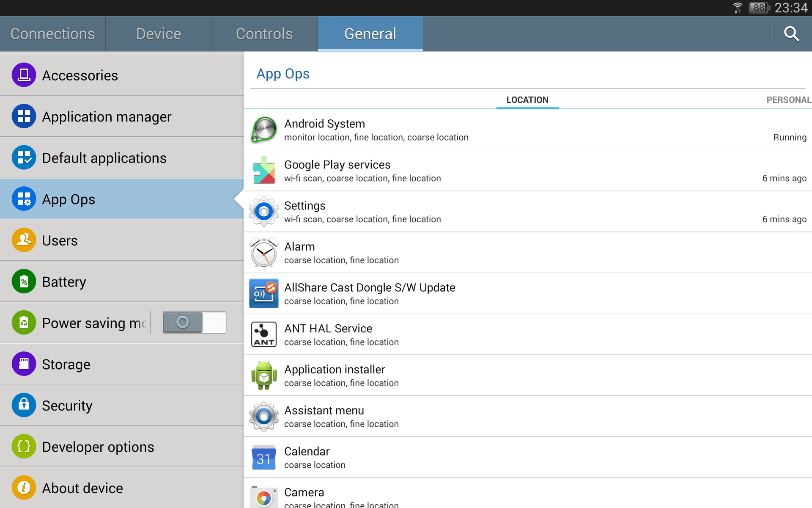Open Alarm location permissions entry
The image size is (812, 508).
528,252
